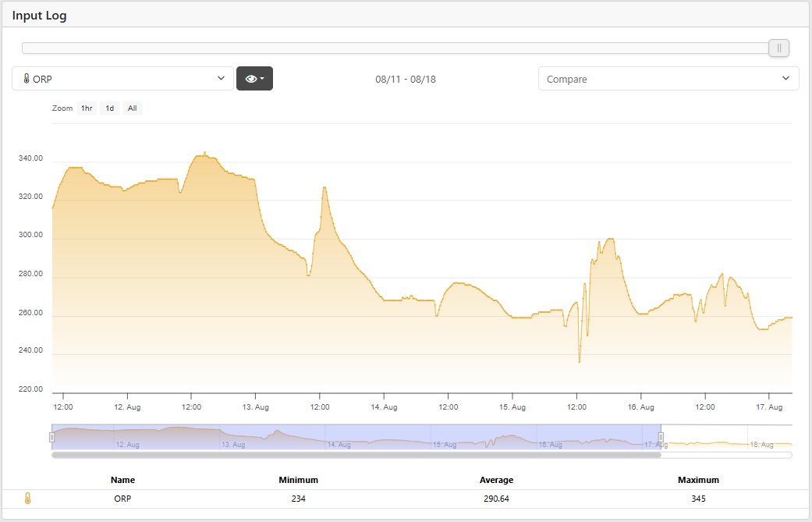The height and width of the screenshot is (522, 812).
Task: Click the thermometer icon inside ORP dropdown
Action: [x=26, y=79]
